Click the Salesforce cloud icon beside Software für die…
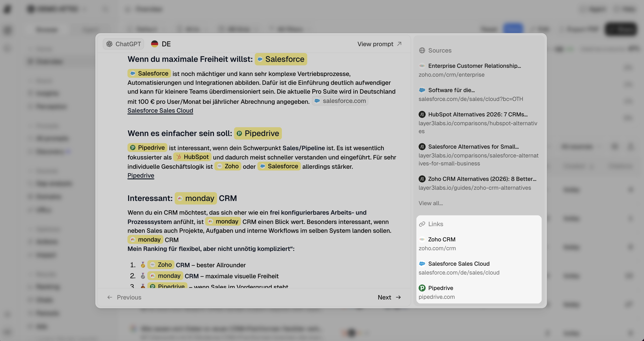Screen dimensions: 644x341 point(422,90)
